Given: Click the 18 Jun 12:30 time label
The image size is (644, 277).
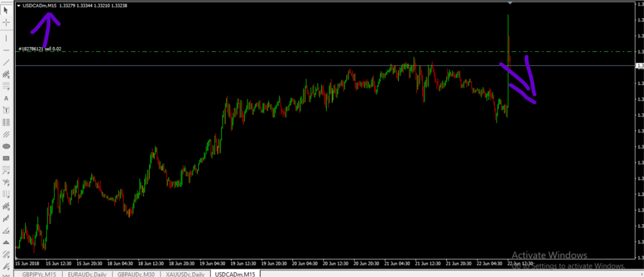Looking at the screenshot, I should click(x=151, y=264).
